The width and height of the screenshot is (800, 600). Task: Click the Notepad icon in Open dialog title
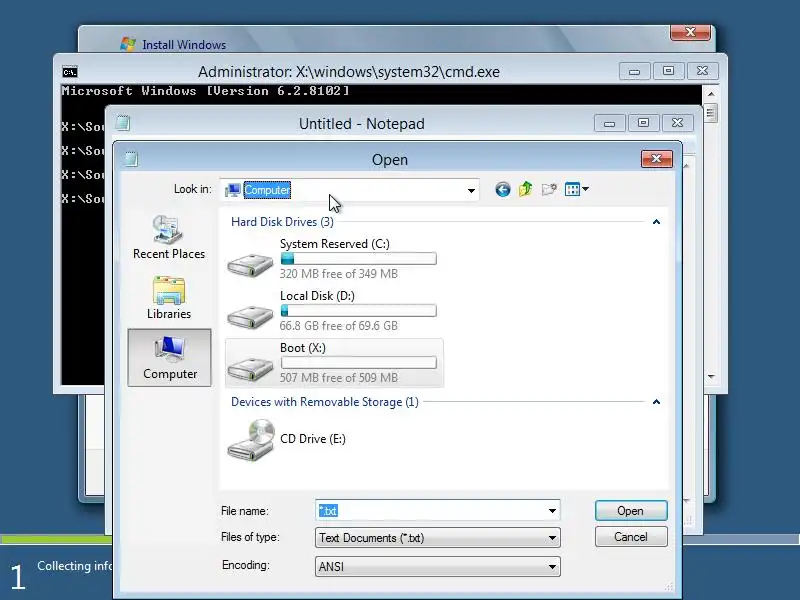(131, 159)
